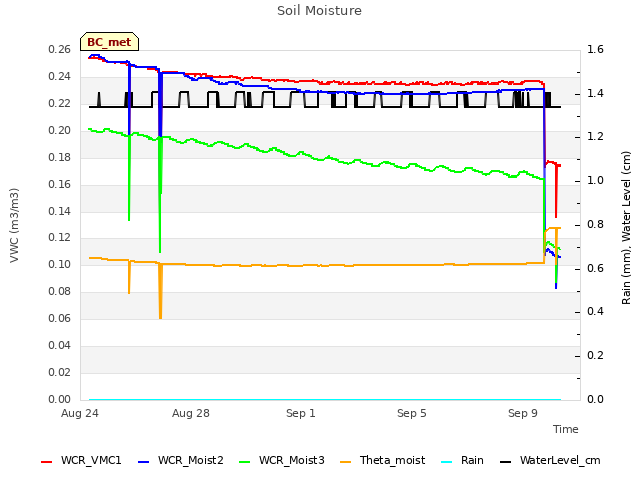This screenshot has width=640, height=480.
Task: Click the 1.6 right axis value
Action: coord(595,49)
